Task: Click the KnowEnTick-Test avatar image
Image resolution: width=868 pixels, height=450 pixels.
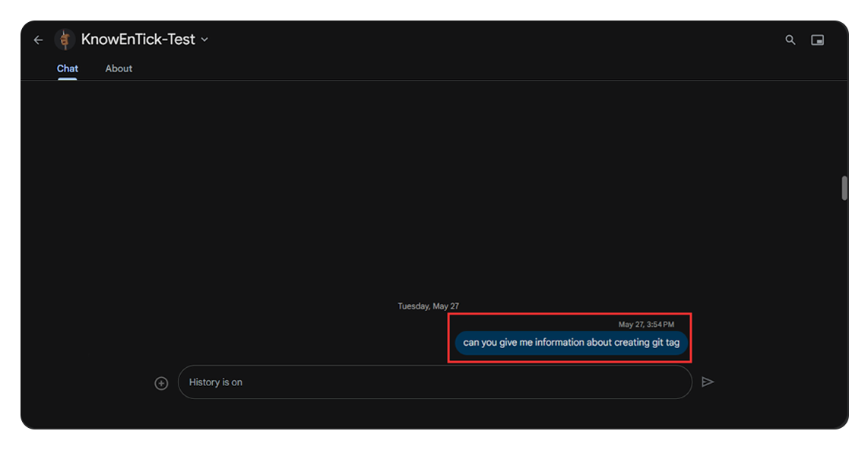Action: pyautogui.click(x=65, y=40)
